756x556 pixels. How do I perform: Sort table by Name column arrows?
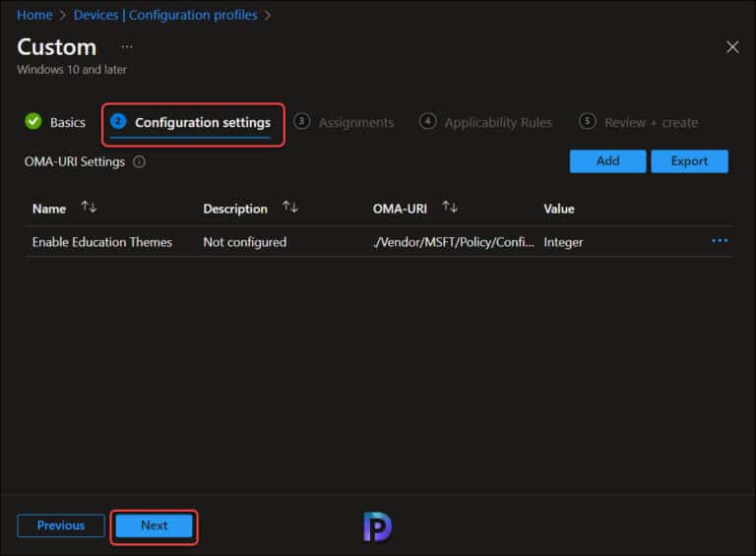click(89, 208)
